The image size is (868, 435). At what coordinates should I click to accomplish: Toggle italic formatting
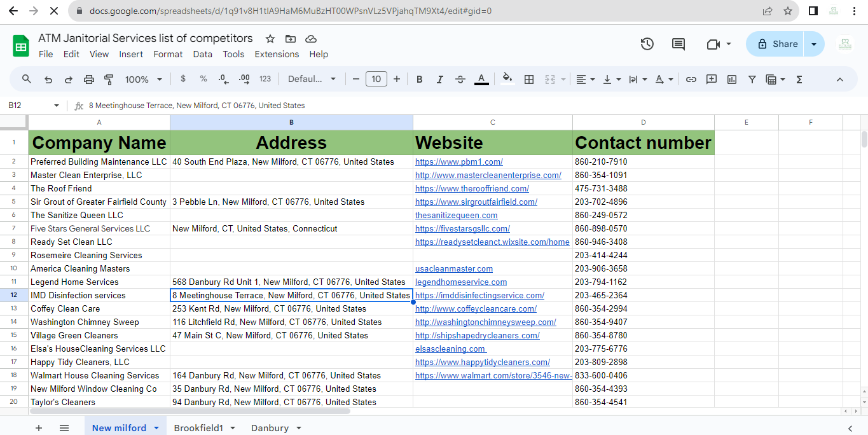439,79
